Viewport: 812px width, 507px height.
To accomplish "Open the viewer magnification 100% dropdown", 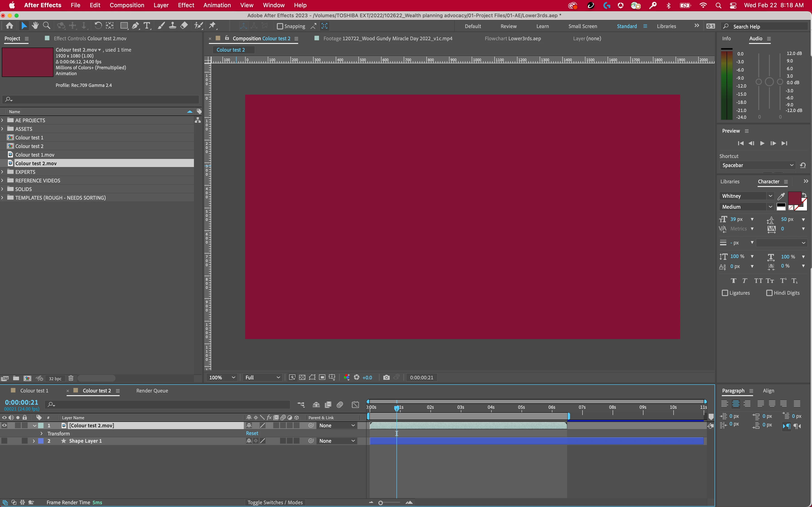I will [222, 377].
